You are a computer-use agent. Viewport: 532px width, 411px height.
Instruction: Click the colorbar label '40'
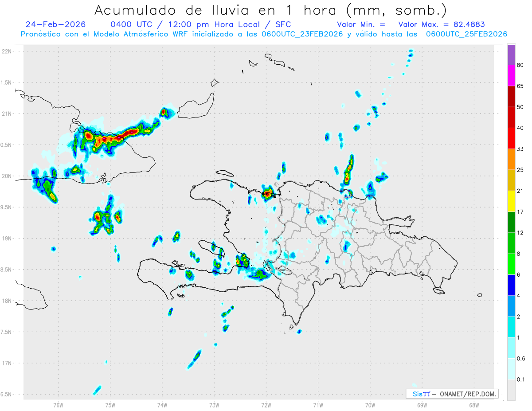[x=520, y=128]
